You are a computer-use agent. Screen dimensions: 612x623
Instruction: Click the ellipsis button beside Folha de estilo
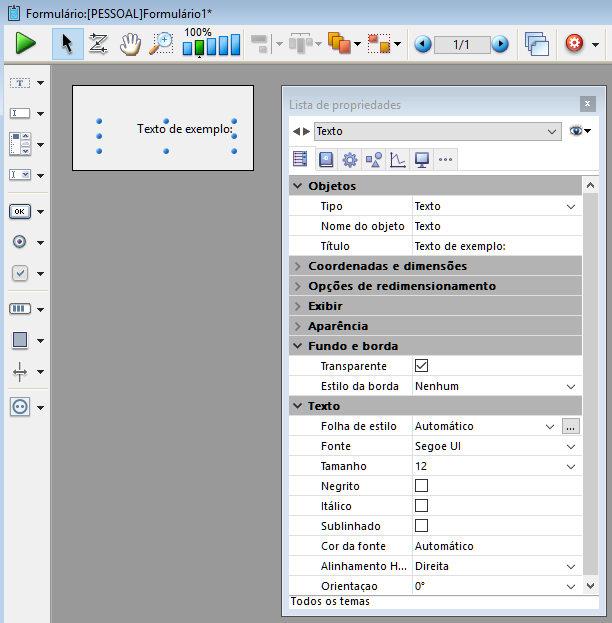[x=571, y=426]
